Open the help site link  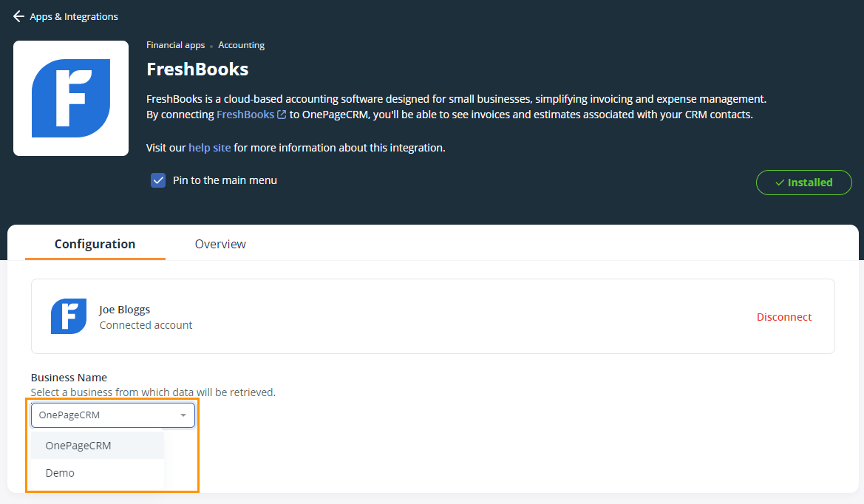(209, 148)
